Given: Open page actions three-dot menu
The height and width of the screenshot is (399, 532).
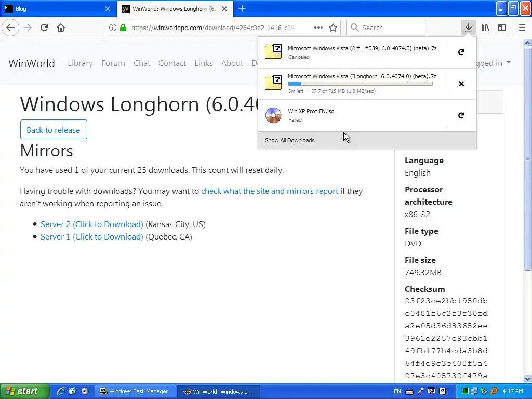Looking at the screenshot, I should coord(318,28).
